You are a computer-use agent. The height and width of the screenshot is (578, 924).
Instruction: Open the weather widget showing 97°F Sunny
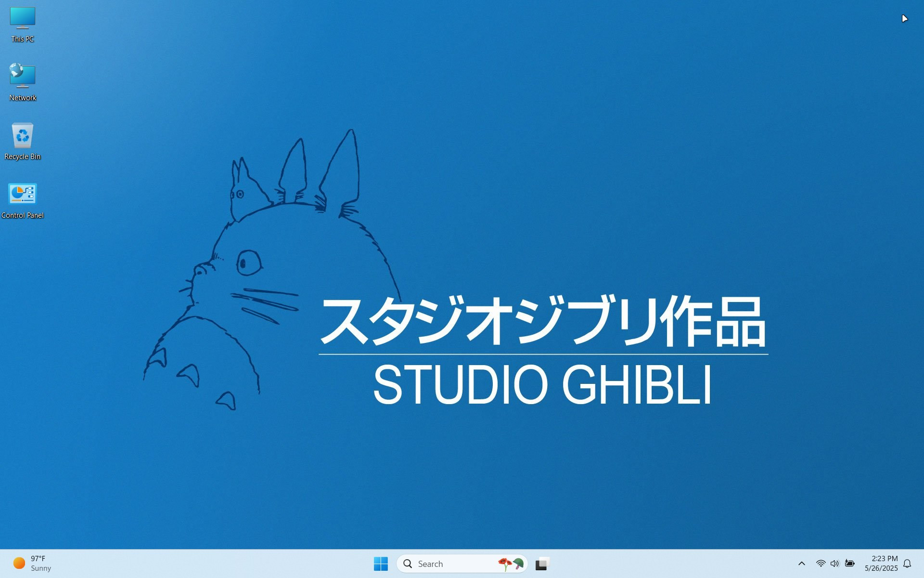(32, 564)
